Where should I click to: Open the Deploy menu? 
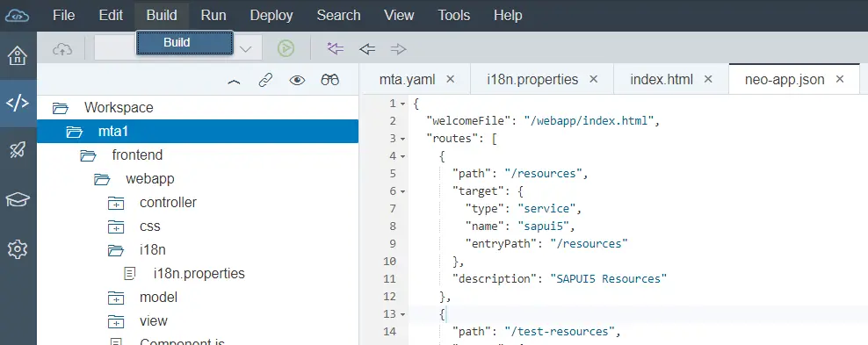pyautogui.click(x=271, y=16)
